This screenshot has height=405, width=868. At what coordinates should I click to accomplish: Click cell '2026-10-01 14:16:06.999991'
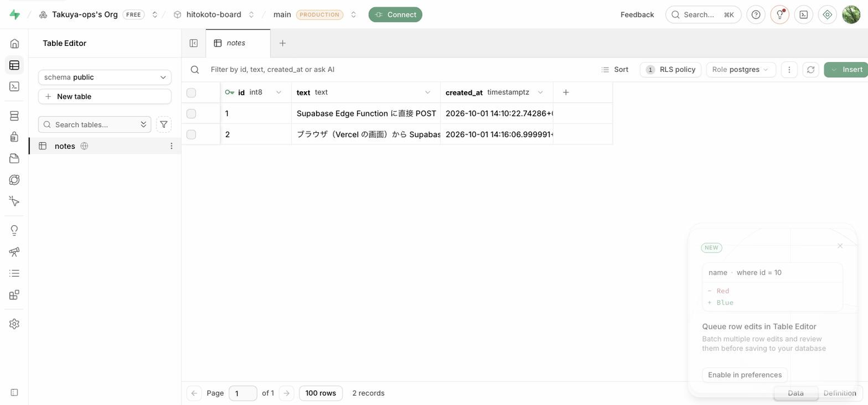(x=497, y=135)
